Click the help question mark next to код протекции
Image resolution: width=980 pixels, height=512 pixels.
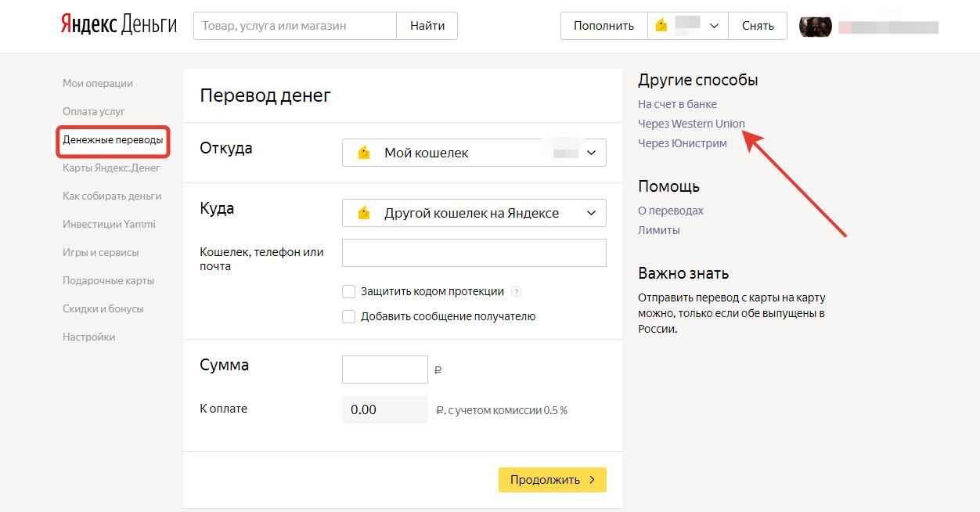[x=516, y=292]
